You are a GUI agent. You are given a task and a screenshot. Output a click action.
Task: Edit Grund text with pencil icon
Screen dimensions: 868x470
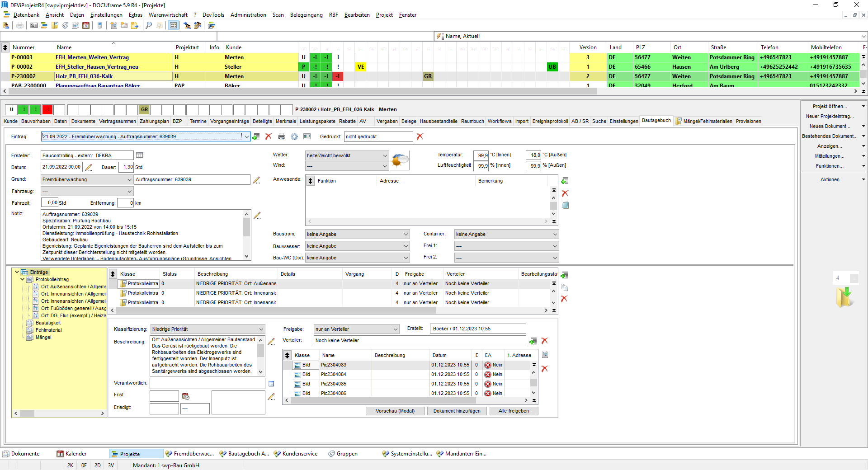(x=256, y=180)
